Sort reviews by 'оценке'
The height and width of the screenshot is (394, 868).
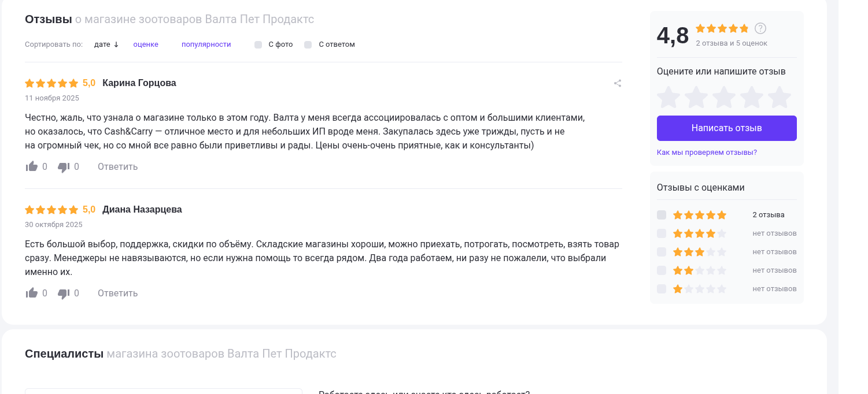[x=146, y=44]
